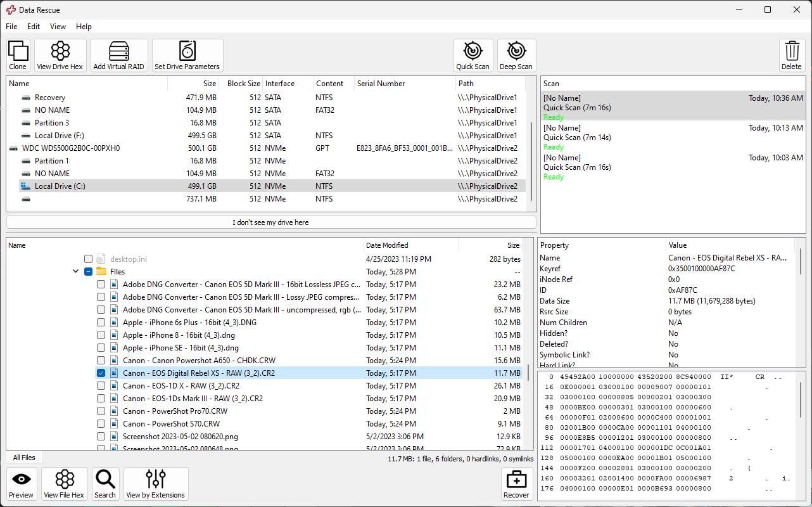The width and height of the screenshot is (812, 507).
Task: Check the desktop.ini file
Action: tap(88, 259)
